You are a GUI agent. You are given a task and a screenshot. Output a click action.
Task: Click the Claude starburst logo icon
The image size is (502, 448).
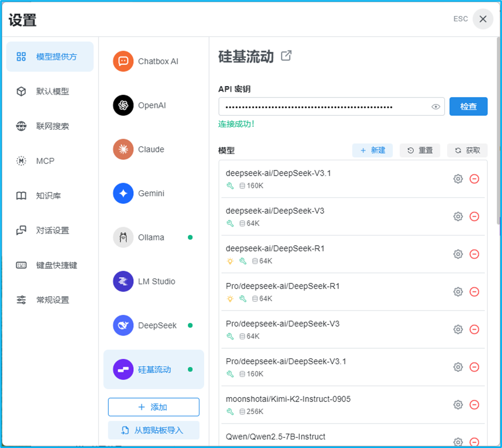tap(123, 149)
